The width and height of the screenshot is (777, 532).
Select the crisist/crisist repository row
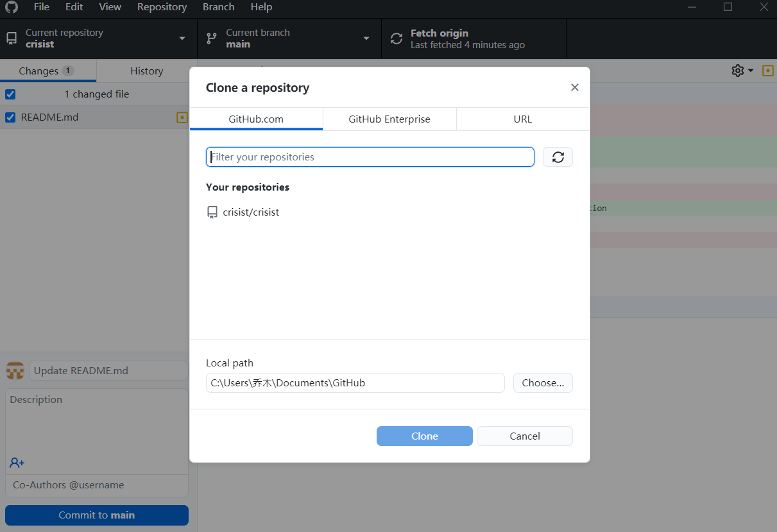coord(389,212)
